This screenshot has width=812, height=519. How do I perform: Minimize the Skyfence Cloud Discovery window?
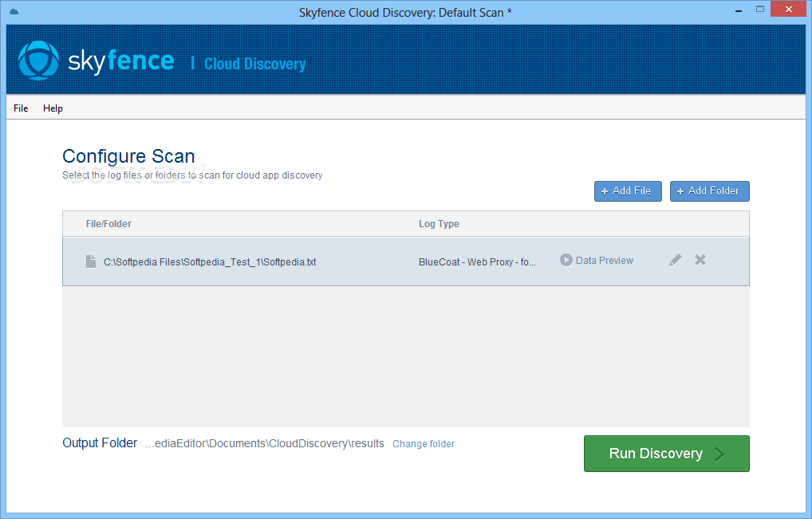(739, 10)
